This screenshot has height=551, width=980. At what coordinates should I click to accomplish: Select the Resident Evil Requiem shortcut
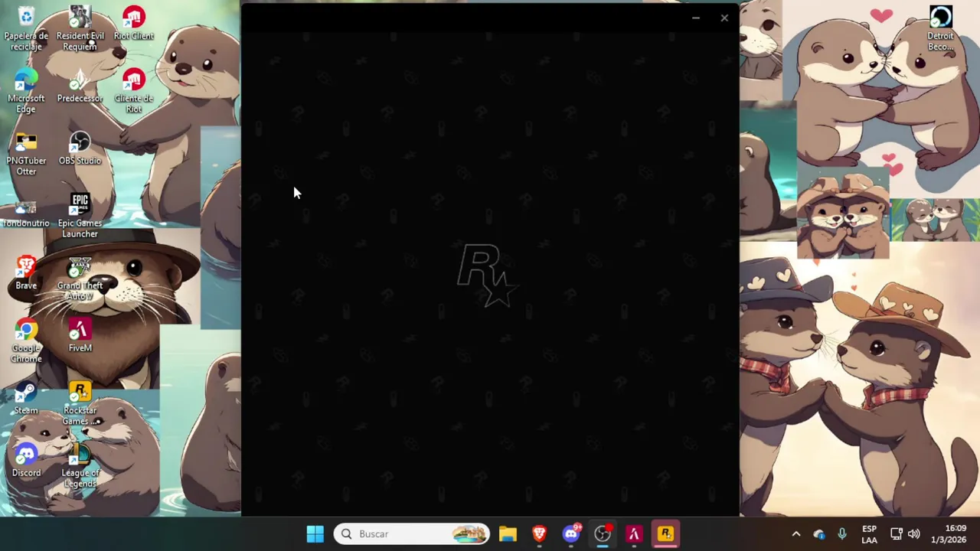80,28
